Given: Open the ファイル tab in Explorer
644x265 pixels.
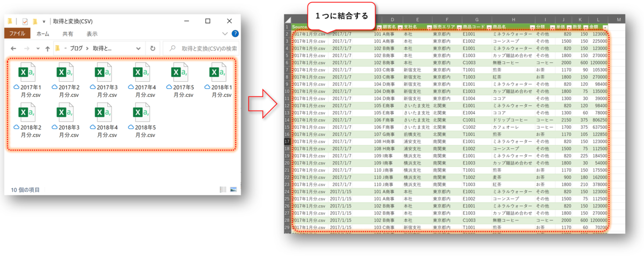Looking at the screenshot, I should click(x=17, y=33).
